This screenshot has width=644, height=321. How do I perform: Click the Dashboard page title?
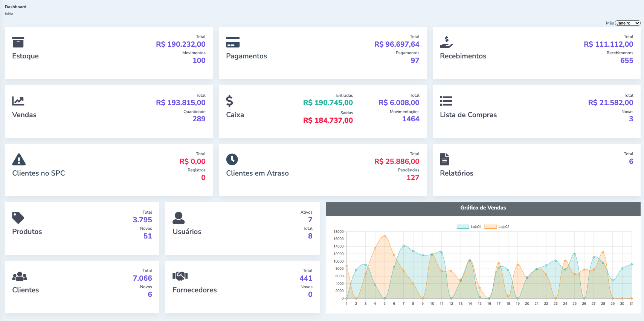click(x=15, y=7)
